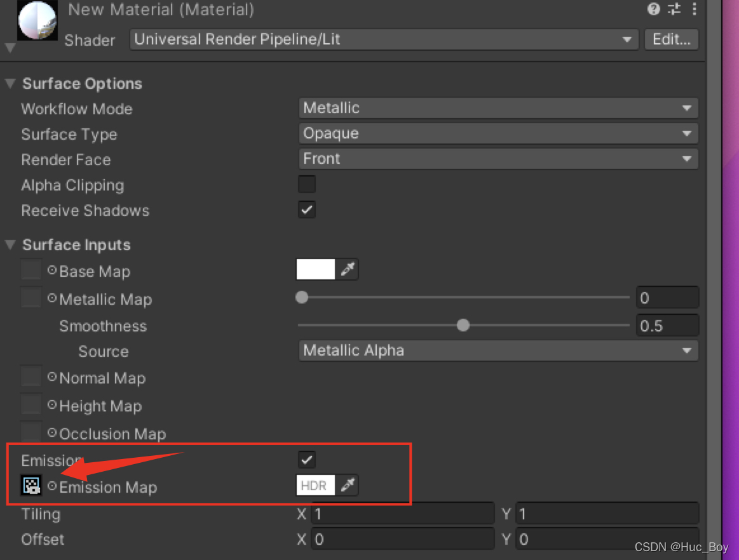
Task: Click the Offset X input field
Action: 402,539
